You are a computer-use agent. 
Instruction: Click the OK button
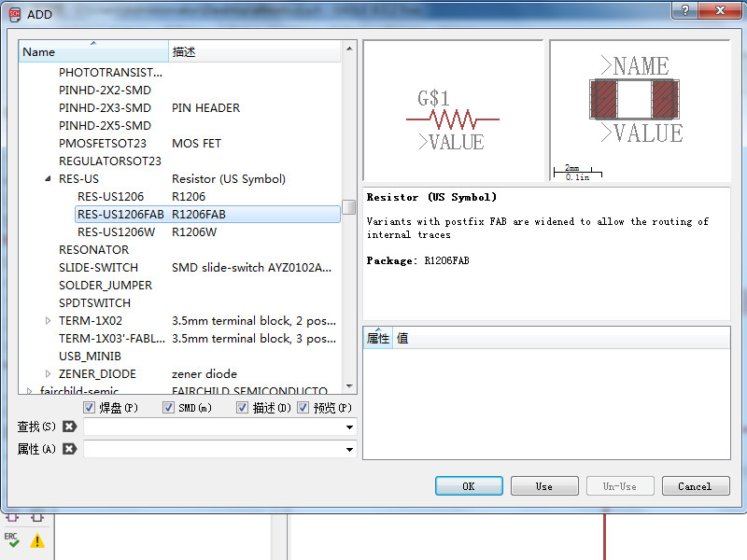pos(469,486)
